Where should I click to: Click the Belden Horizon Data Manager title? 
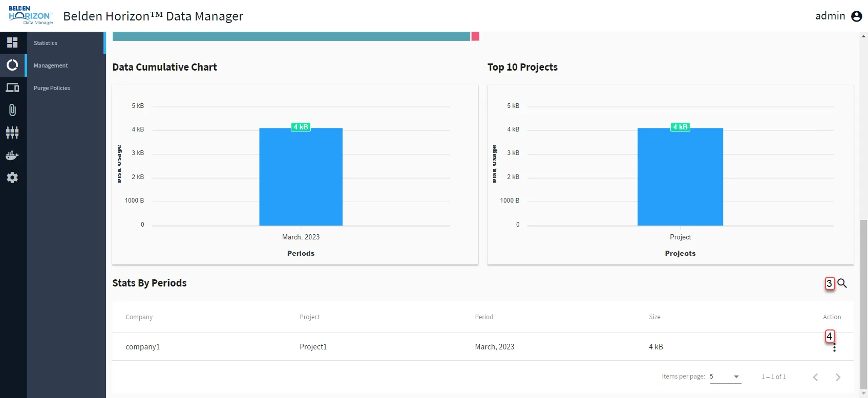pos(153,16)
